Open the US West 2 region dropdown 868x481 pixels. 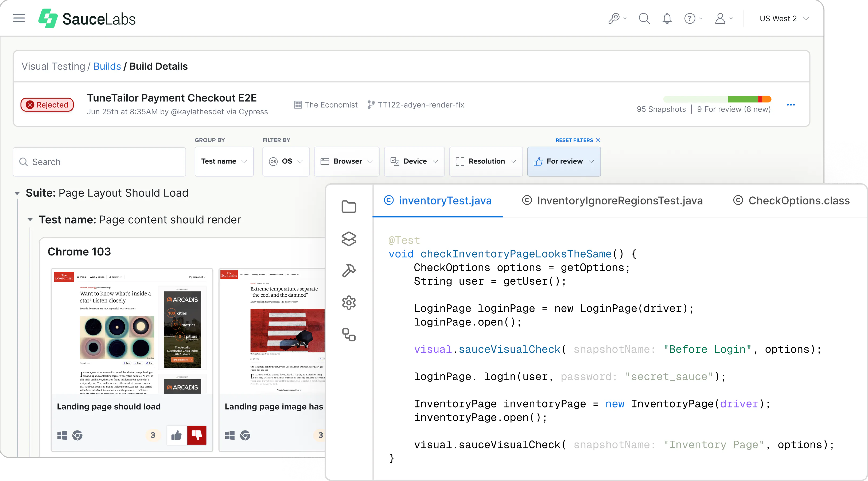coord(784,18)
